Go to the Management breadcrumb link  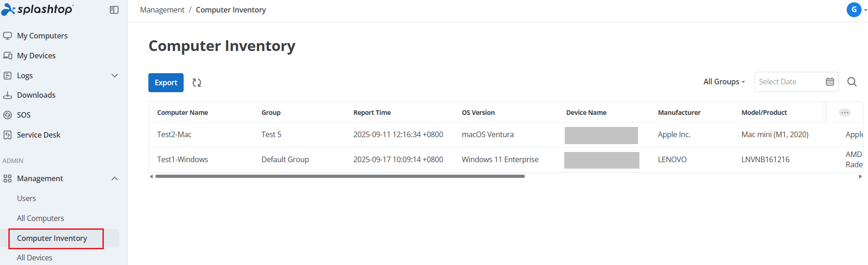162,10
